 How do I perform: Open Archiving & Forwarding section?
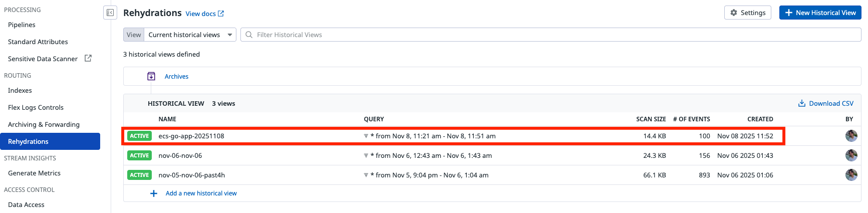click(44, 124)
